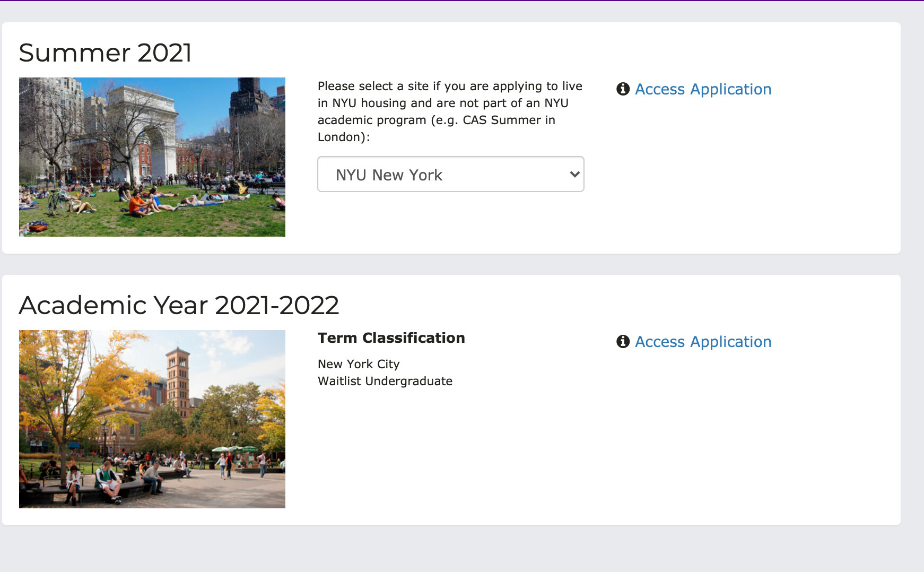Viewport: 924px width, 572px height.
Task: Click the Term Classification label
Action: 391,338
